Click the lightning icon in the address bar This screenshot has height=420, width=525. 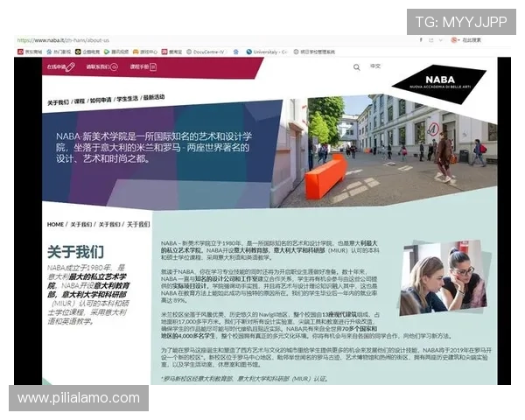tap(421, 40)
